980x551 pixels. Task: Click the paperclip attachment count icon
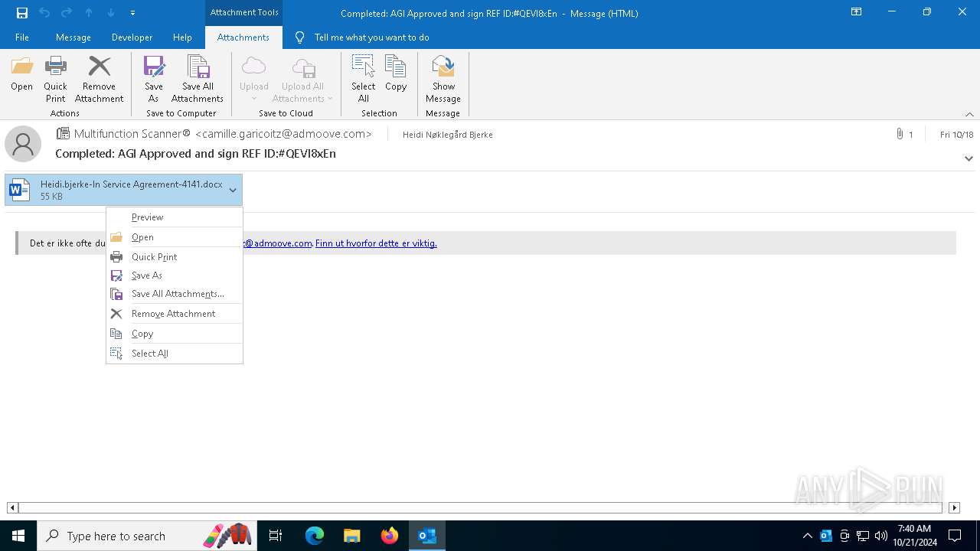pyautogui.click(x=900, y=134)
